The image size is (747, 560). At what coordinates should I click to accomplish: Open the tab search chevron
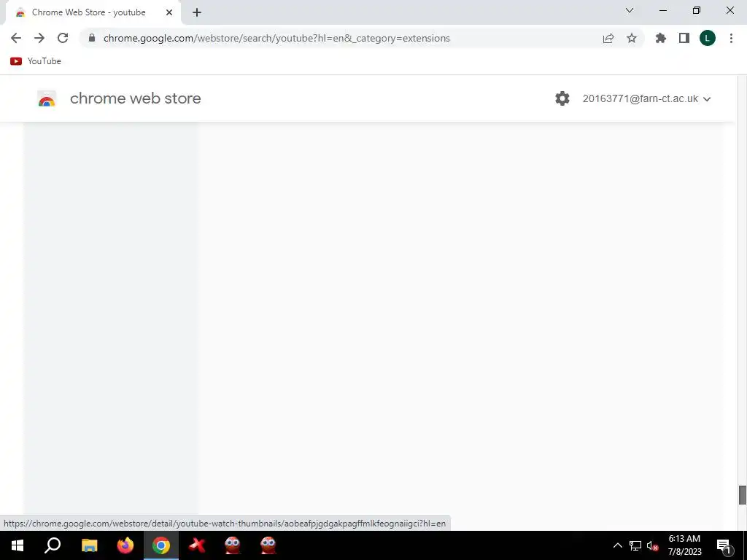(630, 10)
